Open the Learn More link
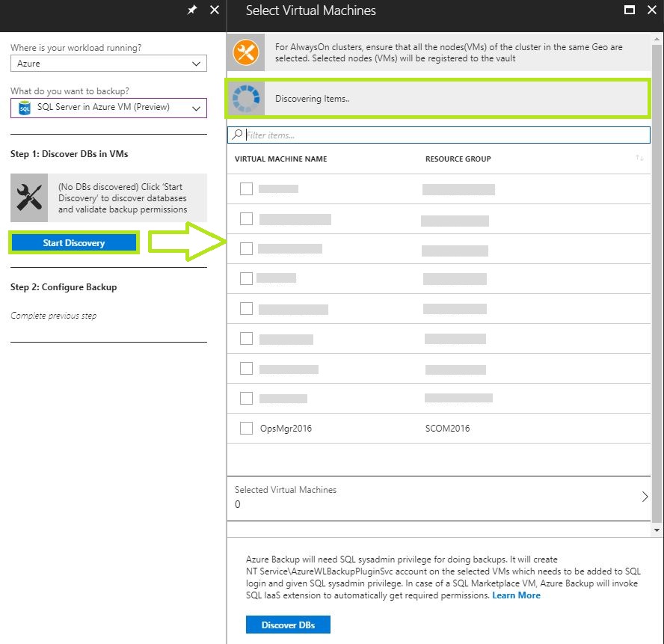The height and width of the screenshot is (644, 664). [x=516, y=595]
